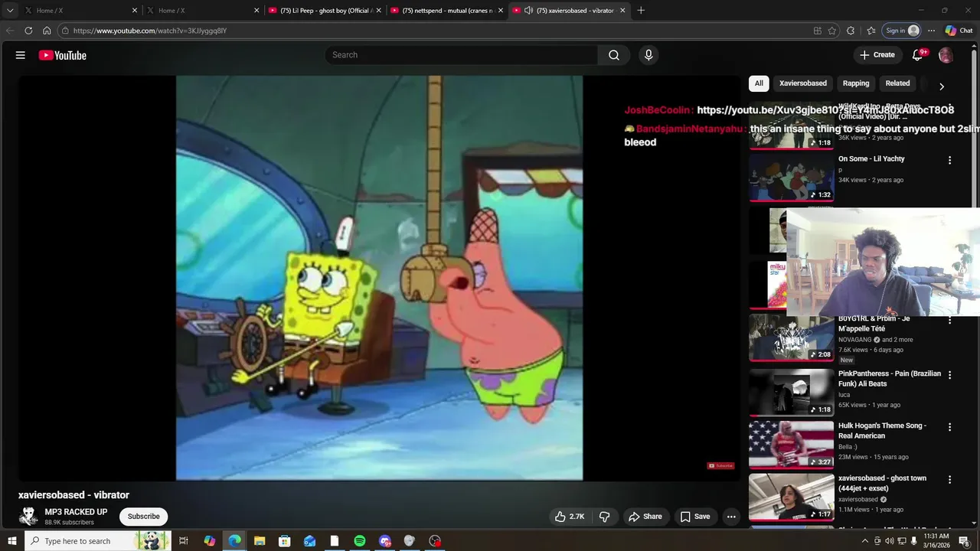Open options for PinkPantheress - Pain video
This screenshot has height=551, width=980.
949,375
